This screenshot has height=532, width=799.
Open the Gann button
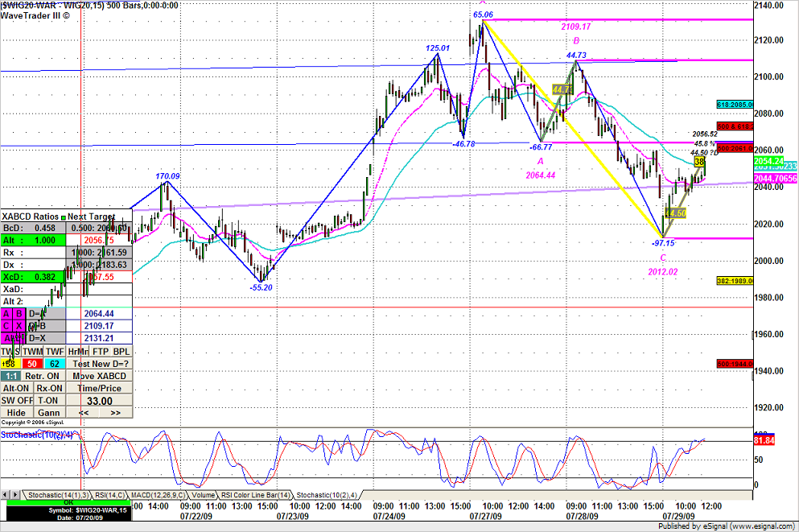click(x=47, y=413)
